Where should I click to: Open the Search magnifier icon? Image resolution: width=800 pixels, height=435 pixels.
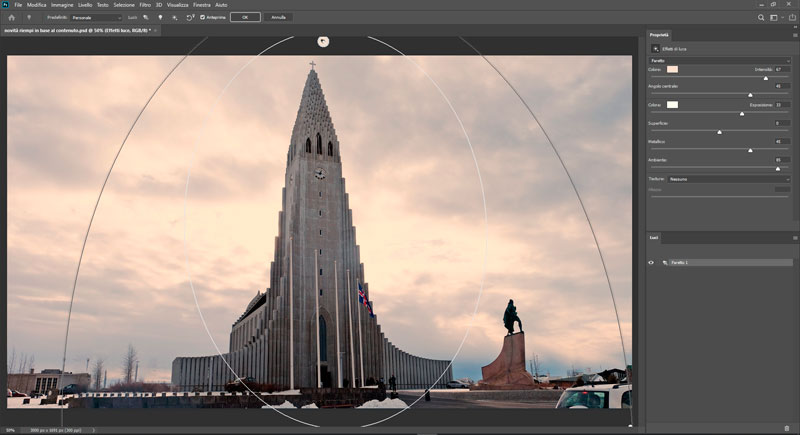[x=761, y=17]
